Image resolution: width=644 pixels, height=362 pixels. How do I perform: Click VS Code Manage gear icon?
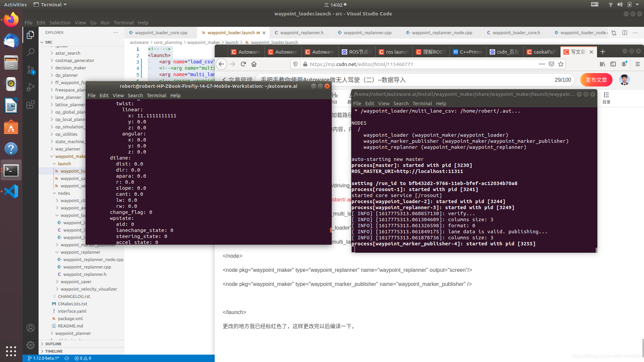pos(31,345)
